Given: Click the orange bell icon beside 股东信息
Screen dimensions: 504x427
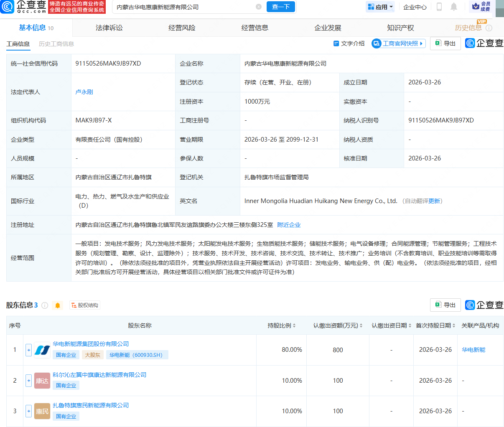Looking at the screenshot, I should click(x=57, y=305).
